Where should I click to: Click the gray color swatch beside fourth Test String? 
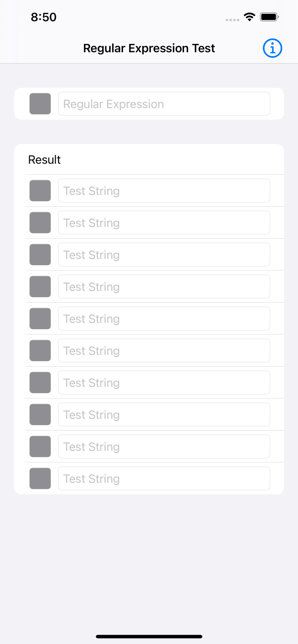click(x=40, y=286)
